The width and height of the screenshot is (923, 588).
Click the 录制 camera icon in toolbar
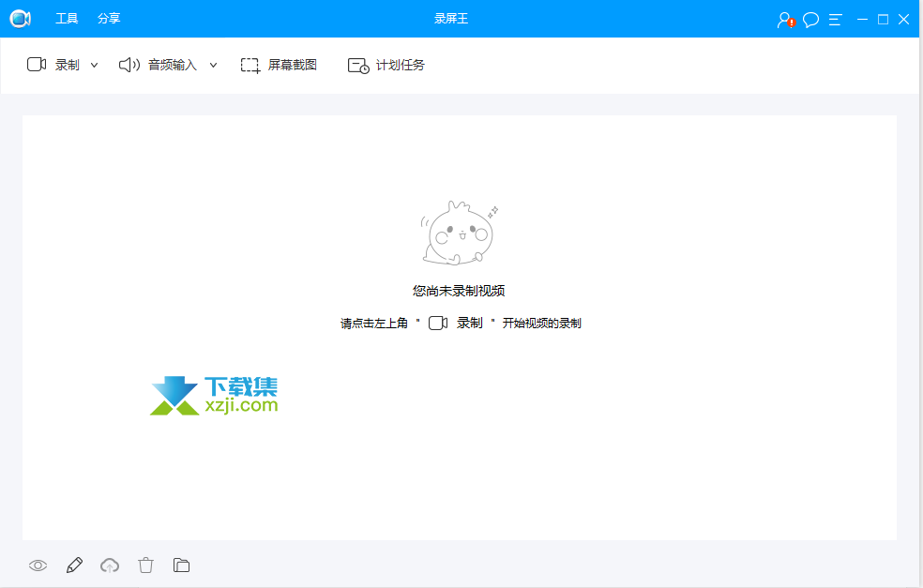(37, 65)
